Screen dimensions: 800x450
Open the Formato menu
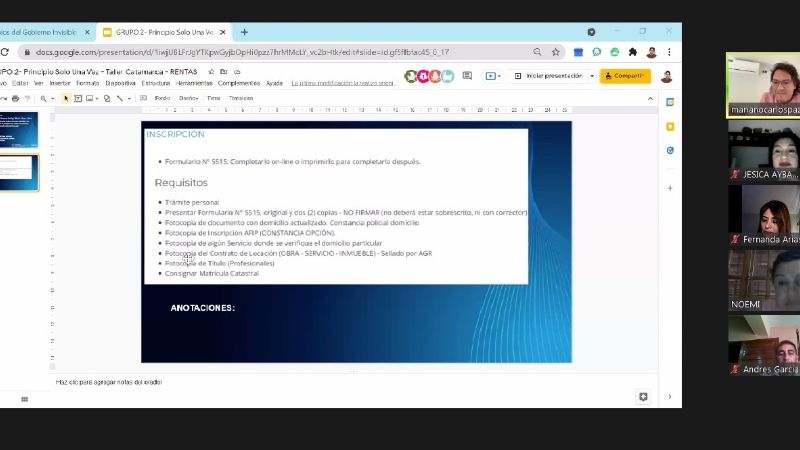88,83
